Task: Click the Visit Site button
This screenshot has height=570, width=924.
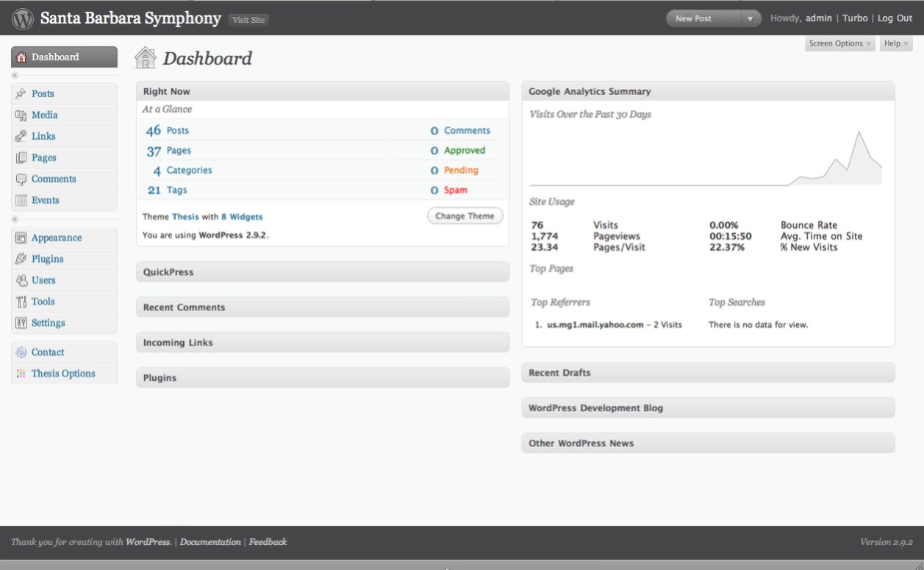Action: (x=248, y=20)
